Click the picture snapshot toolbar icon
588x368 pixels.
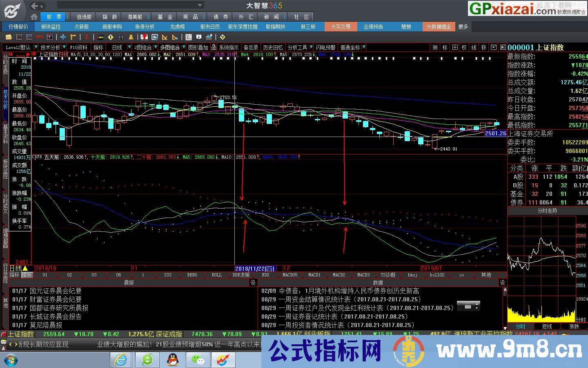point(155,37)
